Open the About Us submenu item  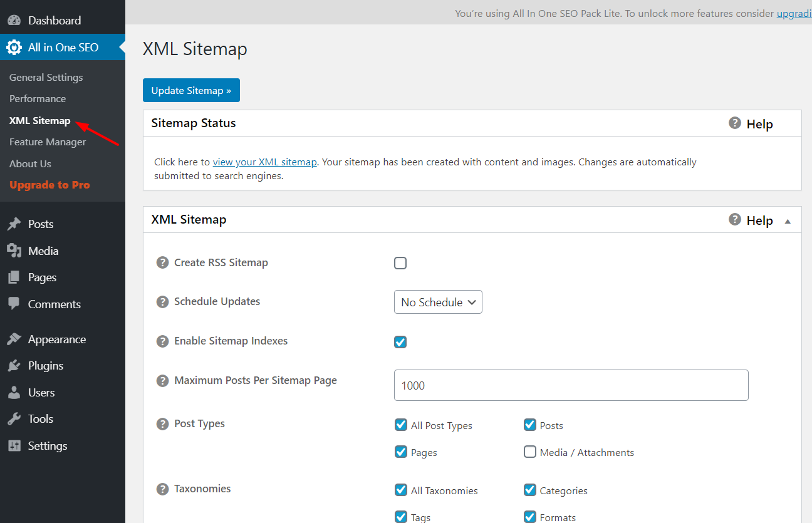pos(30,163)
